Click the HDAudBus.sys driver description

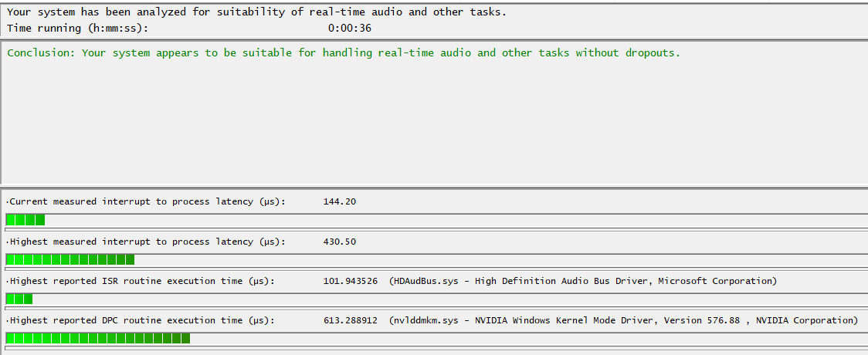pos(583,281)
